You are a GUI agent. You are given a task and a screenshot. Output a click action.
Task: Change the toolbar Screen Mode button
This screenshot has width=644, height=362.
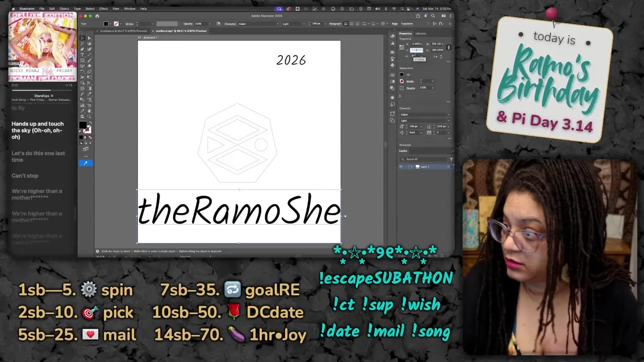[86, 149]
